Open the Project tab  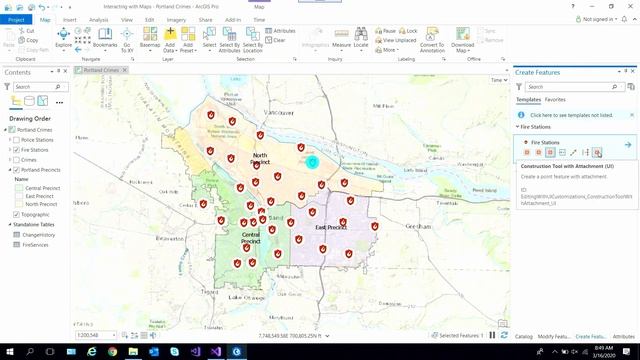[16, 20]
